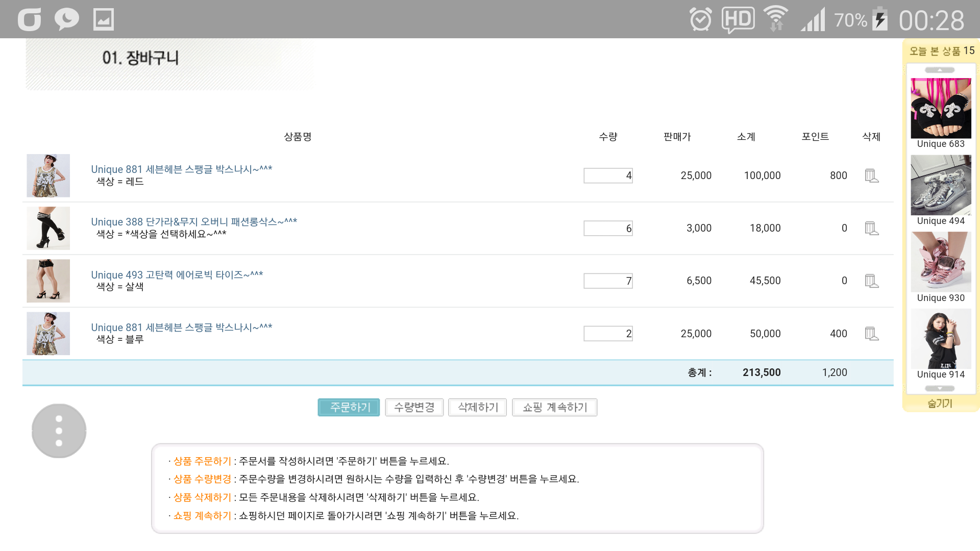
Task: Delete the Unique 493 item via trash icon
Action: pos(872,281)
